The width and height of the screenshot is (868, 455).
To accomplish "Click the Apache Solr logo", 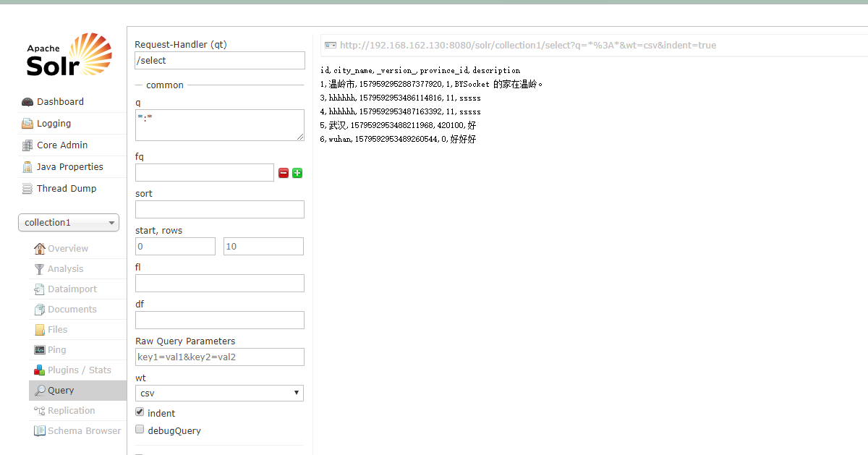I will coord(69,54).
